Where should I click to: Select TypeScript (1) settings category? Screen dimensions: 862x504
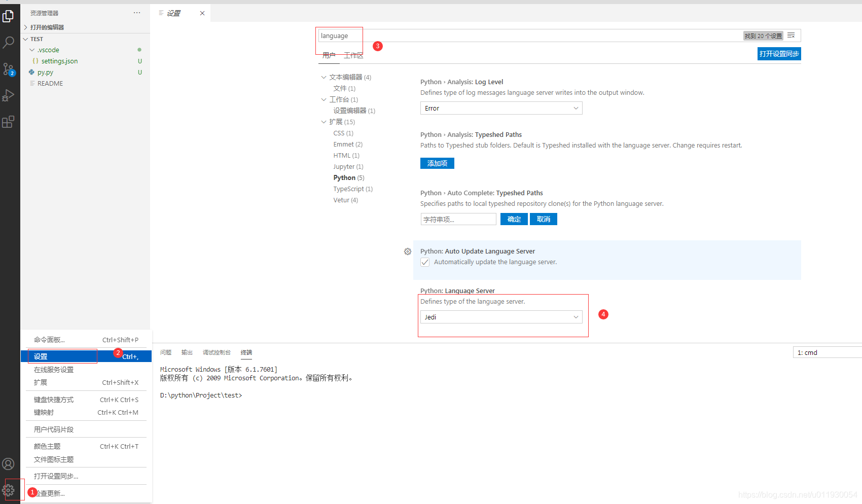[x=353, y=189]
